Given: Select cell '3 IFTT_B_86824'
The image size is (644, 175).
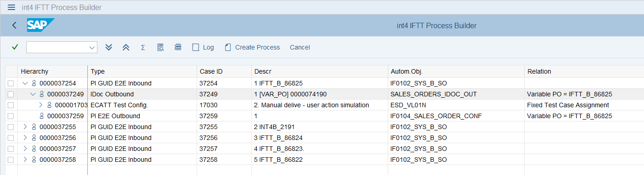Looking at the screenshot, I should (319, 138).
